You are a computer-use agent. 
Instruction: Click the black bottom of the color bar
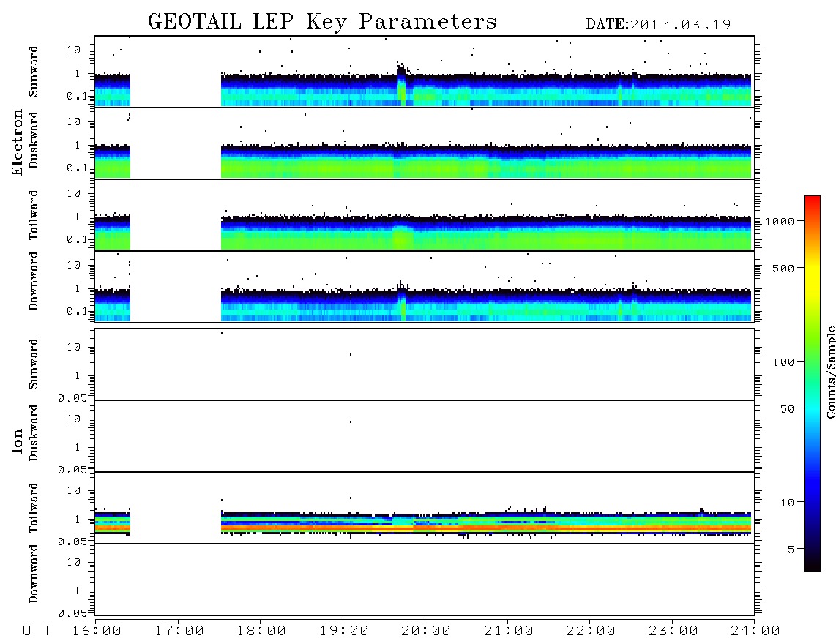tap(813, 563)
